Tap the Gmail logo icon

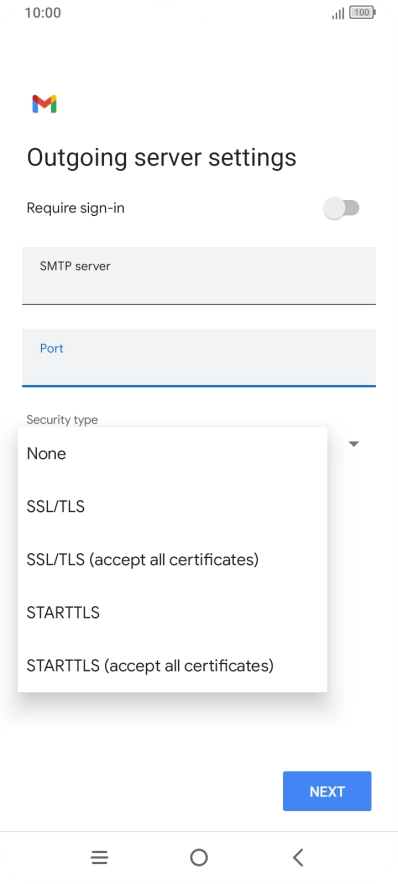pos(44,104)
